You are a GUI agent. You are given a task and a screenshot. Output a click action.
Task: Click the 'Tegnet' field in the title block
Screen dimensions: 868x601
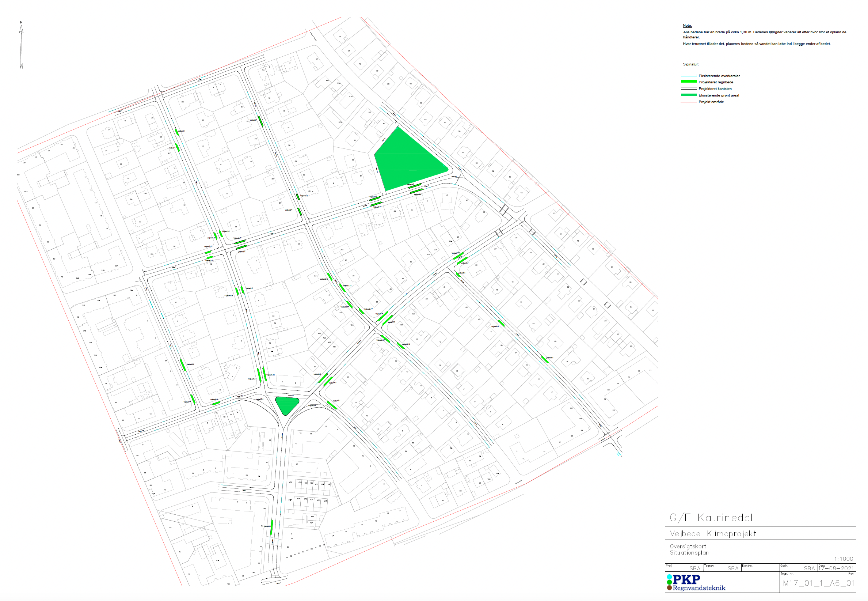pyautogui.click(x=722, y=567)
